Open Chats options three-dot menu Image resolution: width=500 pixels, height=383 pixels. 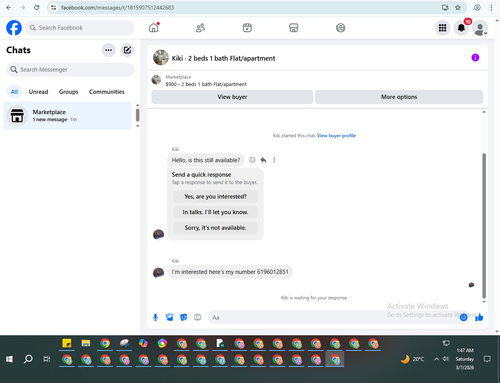108,50
